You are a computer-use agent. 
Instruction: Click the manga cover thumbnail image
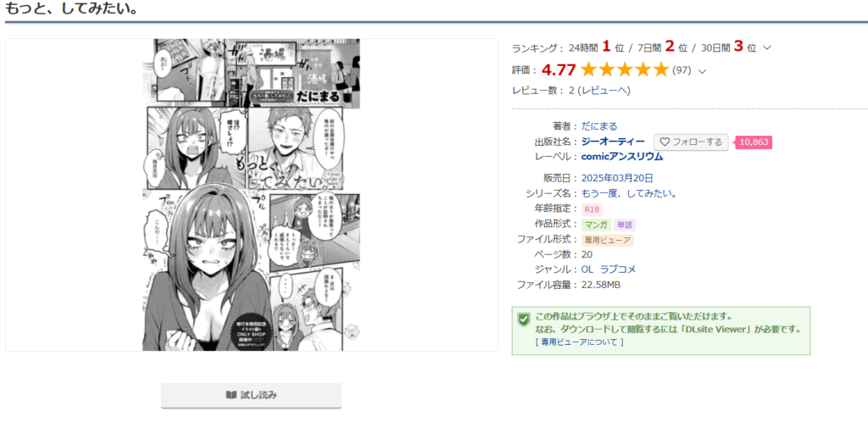tap(251, 195)
